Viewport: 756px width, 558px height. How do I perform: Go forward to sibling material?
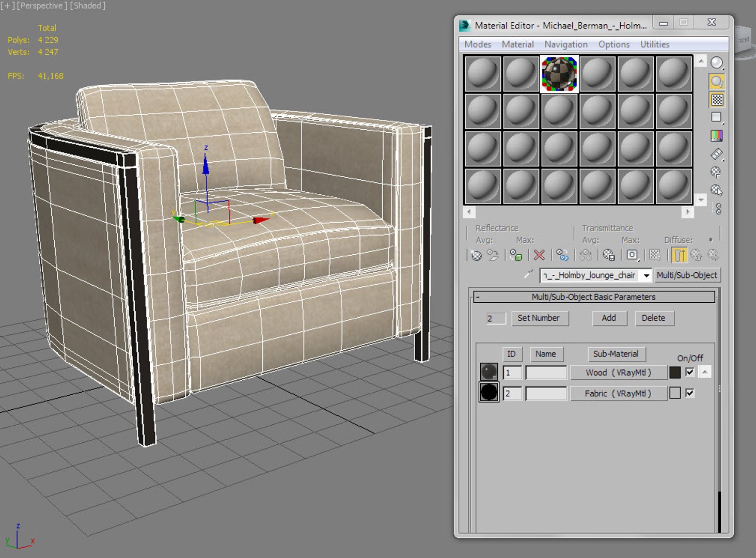pyautogui.click(x=713, y=255)
